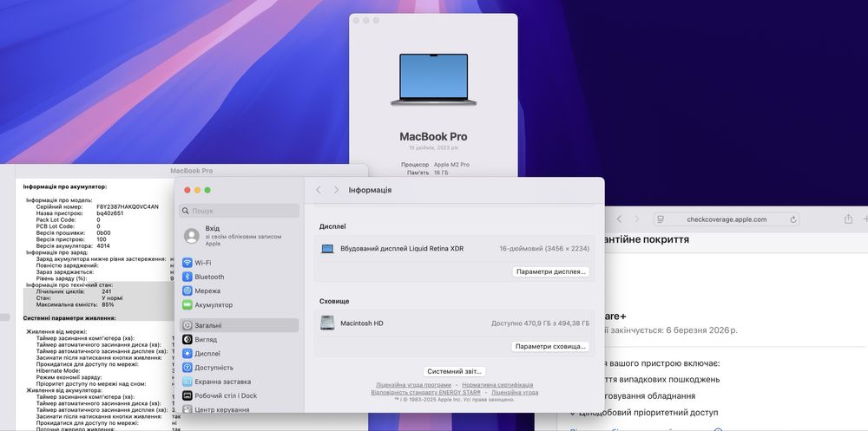Image resolution: width=868 pixels, height=431 pixels.
Task: Click Процесор Apple M2 Pro line
Action: [x=435, y=165]
